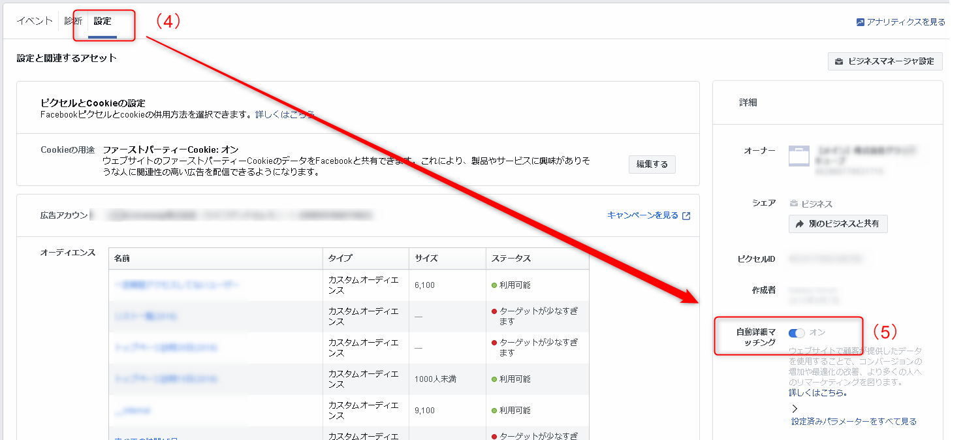Click the small business icon beside ビジネス
The height and width of the screenshot is (440, 980).
pyautogui.click(x=794, y=204)
